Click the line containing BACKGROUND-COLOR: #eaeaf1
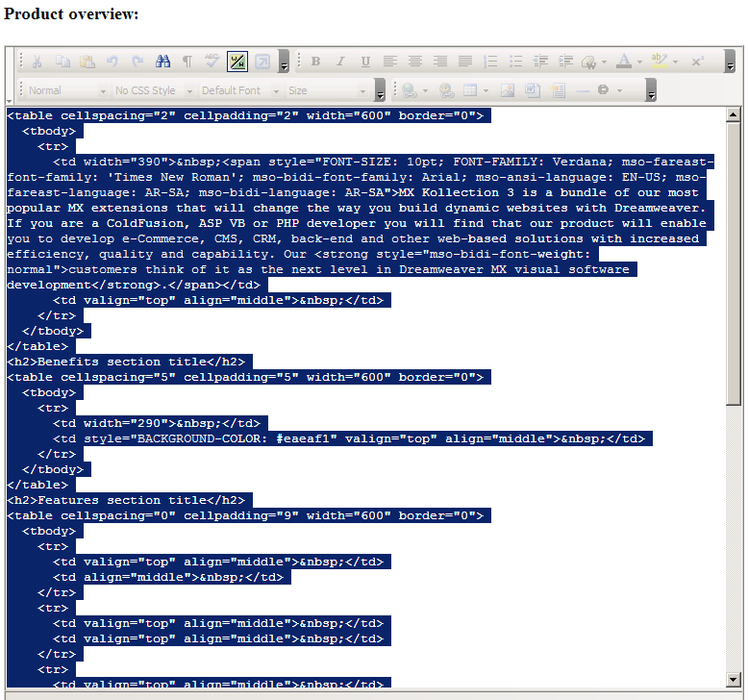748x700 pixels. click(x=349, y=438)
